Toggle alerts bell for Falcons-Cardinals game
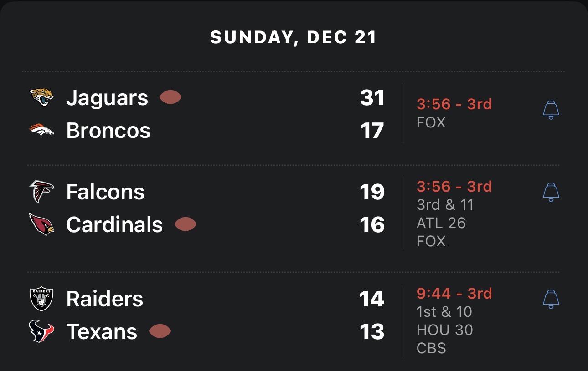Image resolution: width=588 pixels, height=371 pixels. point(551,193)
